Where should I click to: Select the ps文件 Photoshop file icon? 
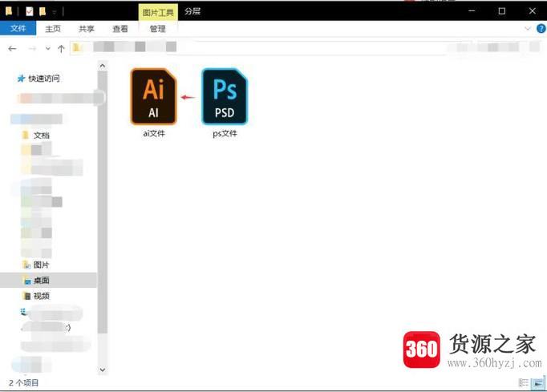click(225, 97)
